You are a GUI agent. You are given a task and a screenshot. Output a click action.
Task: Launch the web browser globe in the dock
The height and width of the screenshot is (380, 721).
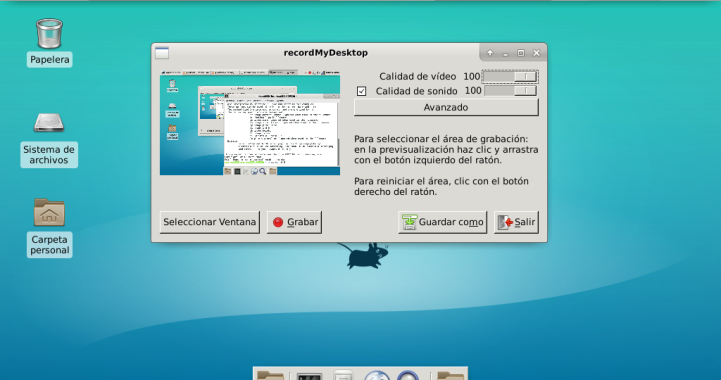tap(377, 376)
